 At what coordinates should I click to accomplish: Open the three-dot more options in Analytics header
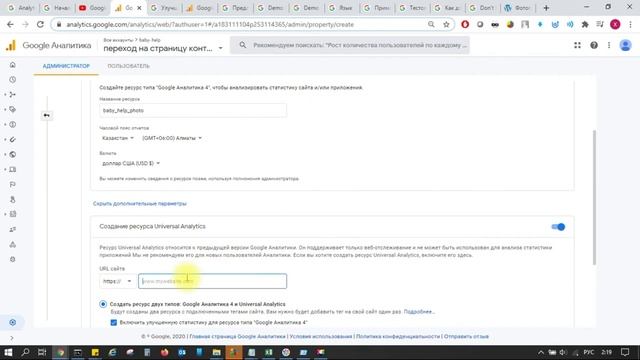coord(609,45)
